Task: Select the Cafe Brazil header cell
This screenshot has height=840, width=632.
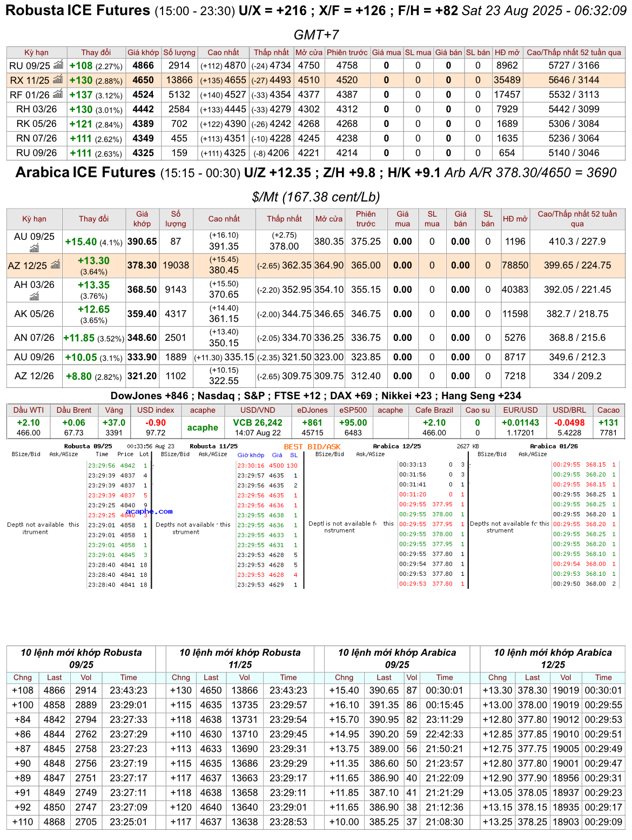Action: click(x=434, y=410)
